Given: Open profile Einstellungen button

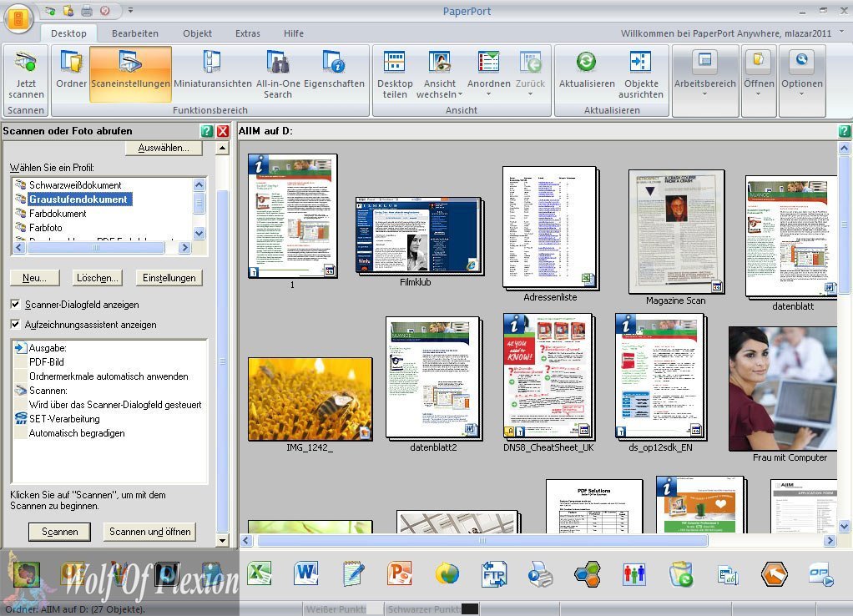Looking at the screenshot, I should (x=169, y=277).
